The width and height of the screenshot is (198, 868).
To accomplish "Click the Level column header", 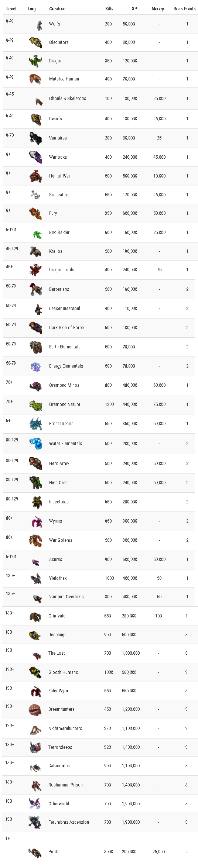I will click(x=11, y=8).
